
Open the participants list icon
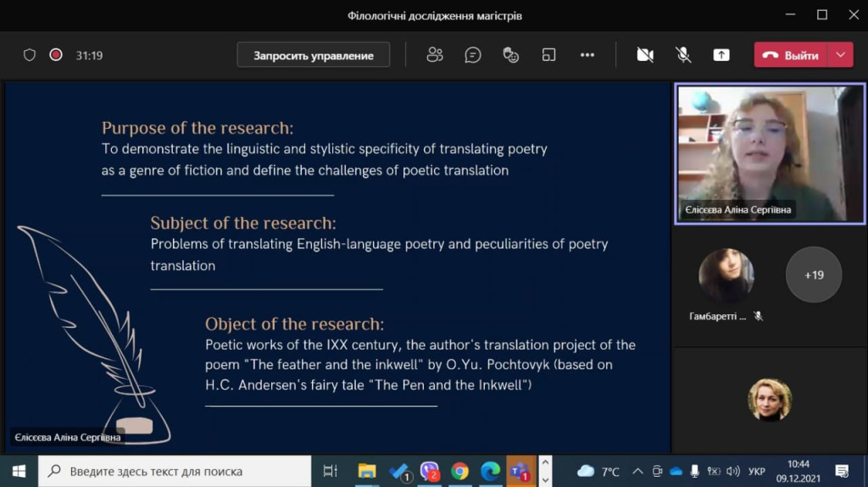coord(435,55)
